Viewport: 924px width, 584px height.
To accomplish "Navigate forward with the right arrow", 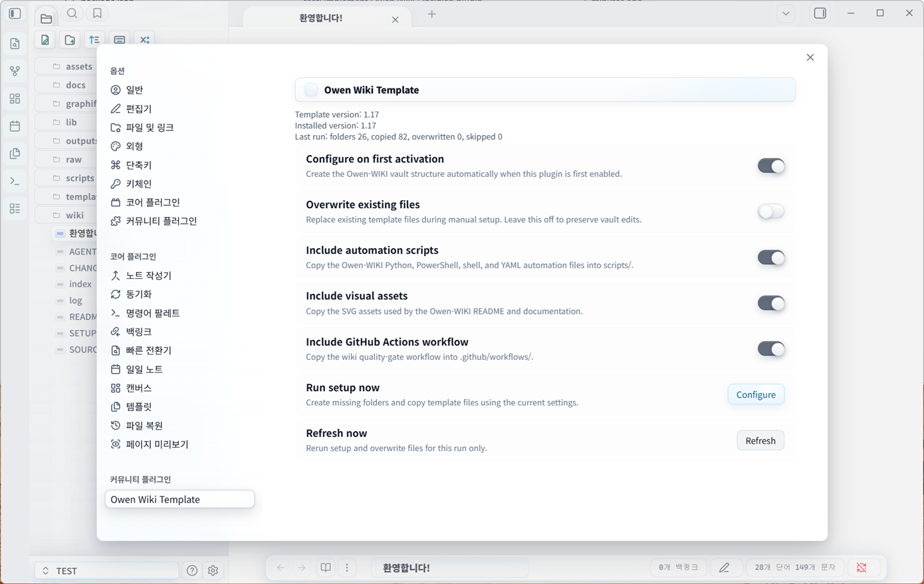I will click(302, 568).
